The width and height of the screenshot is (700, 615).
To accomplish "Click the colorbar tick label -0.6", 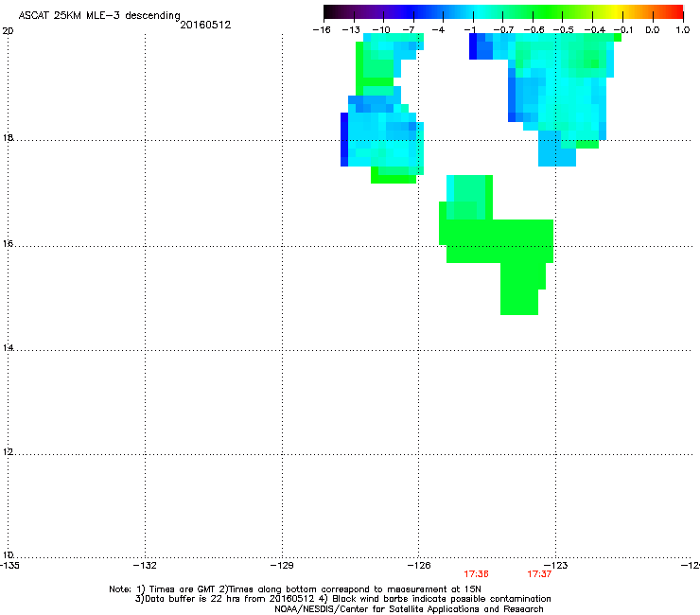I will (x=534, y=30).
